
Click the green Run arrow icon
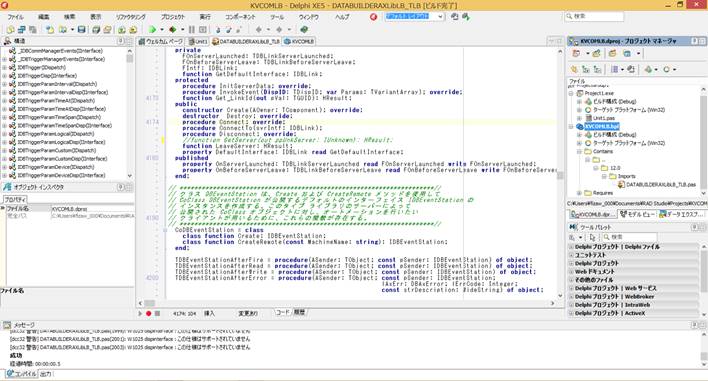(152, 30)
